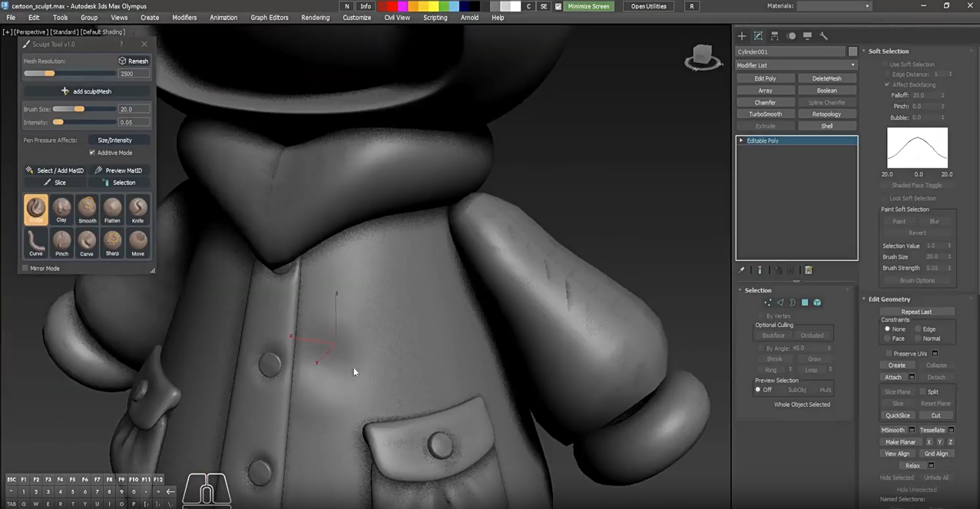Select the Flatten brush
Image resolution: width=980 pixels, height=509 pixels.
(x=112, y=210)
